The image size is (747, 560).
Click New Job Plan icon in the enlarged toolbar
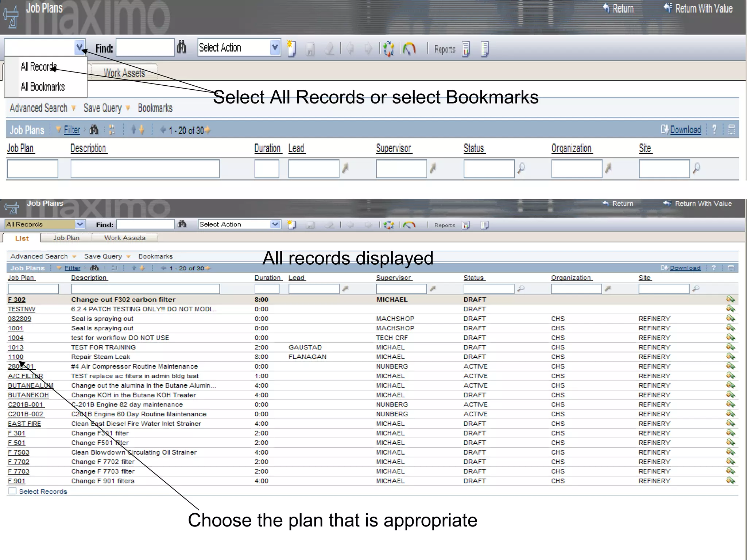click(x=291, y=48)
